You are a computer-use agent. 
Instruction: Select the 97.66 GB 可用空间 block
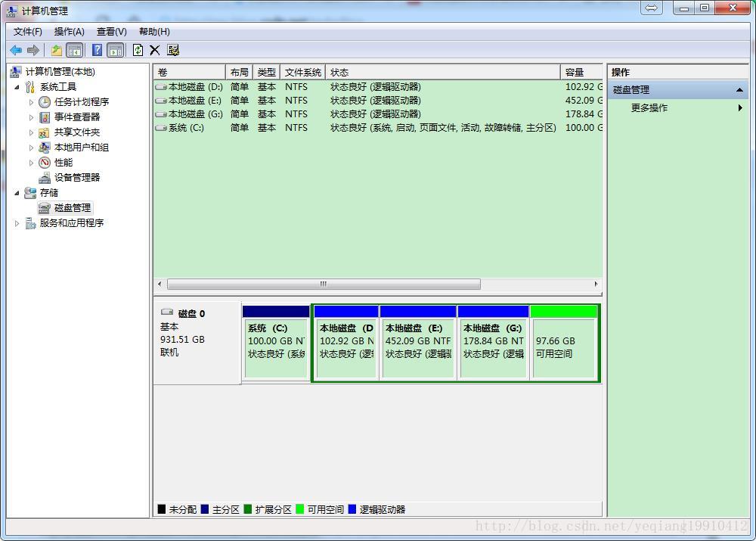click(564, 343)
